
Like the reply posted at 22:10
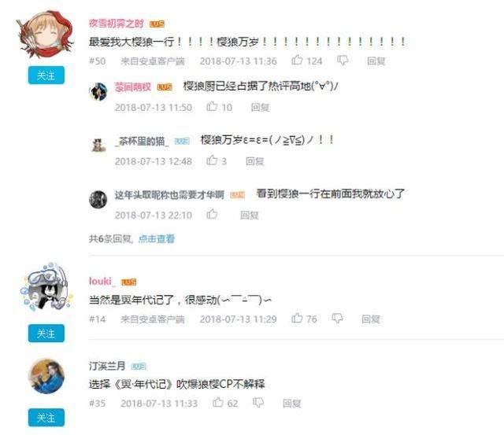pos(212,214)
